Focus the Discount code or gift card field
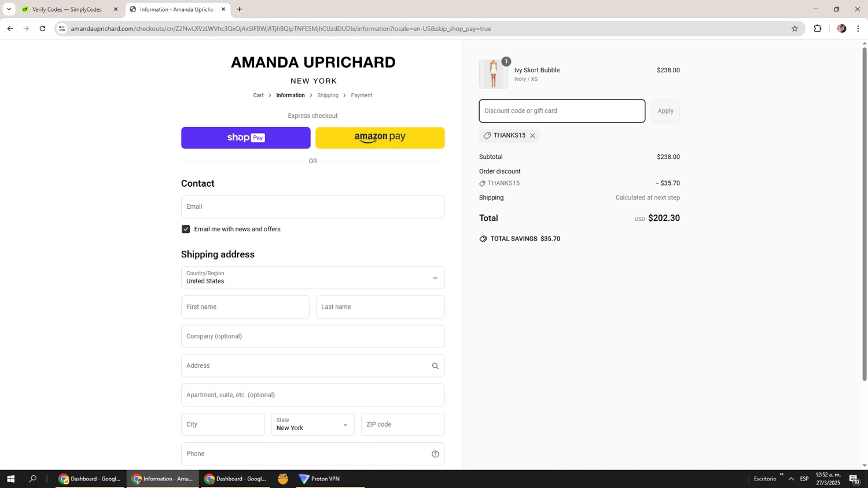This screenshot has height=488, width=868. 562,111
